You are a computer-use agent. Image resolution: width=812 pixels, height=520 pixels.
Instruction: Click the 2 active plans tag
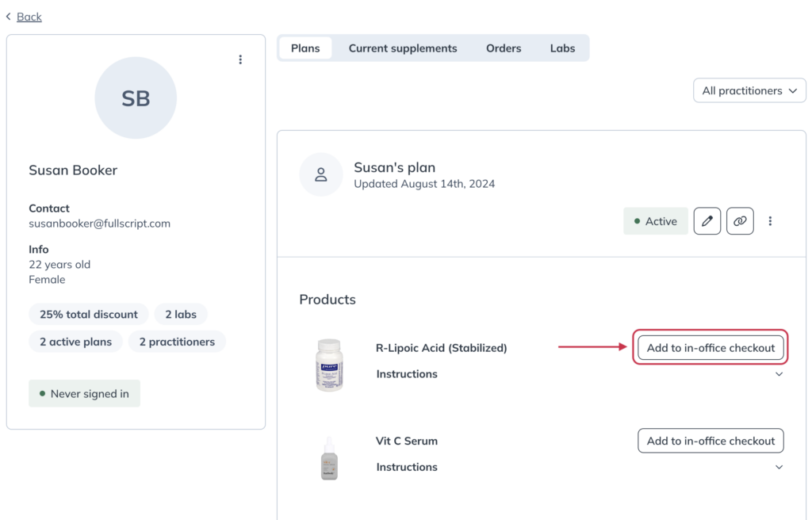click(75, 342)
